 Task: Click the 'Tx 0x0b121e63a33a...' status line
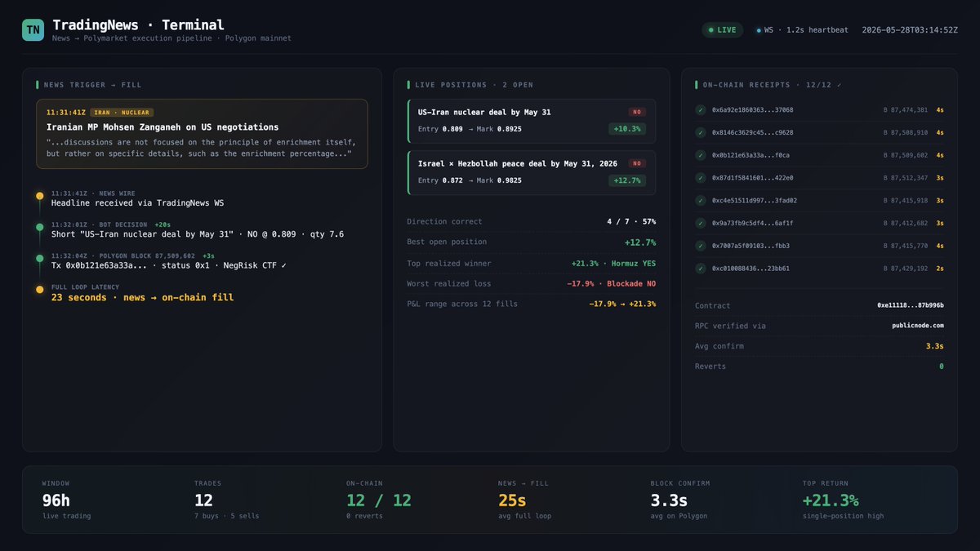tap(169, 265)
